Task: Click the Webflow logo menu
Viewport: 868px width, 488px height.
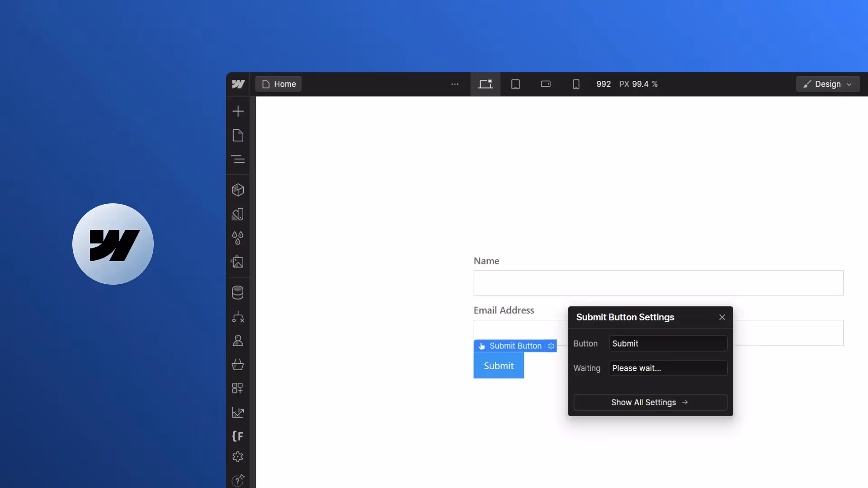Action: click(x=238, y=84)
